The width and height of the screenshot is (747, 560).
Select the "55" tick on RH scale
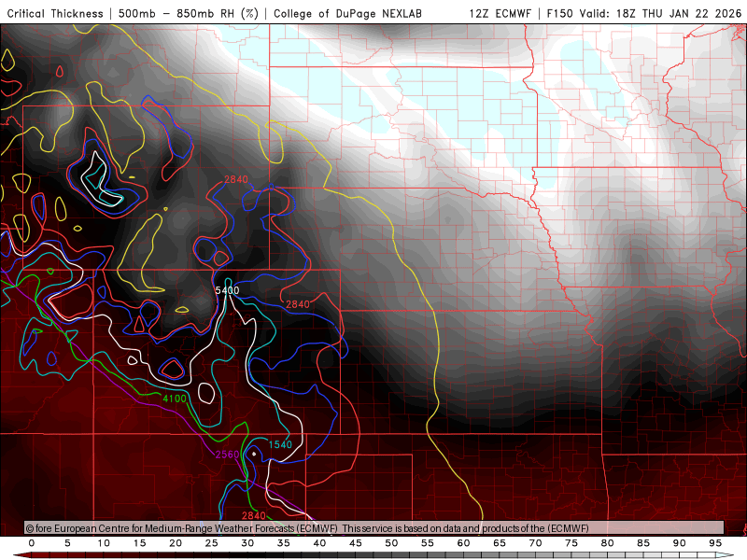428,543
